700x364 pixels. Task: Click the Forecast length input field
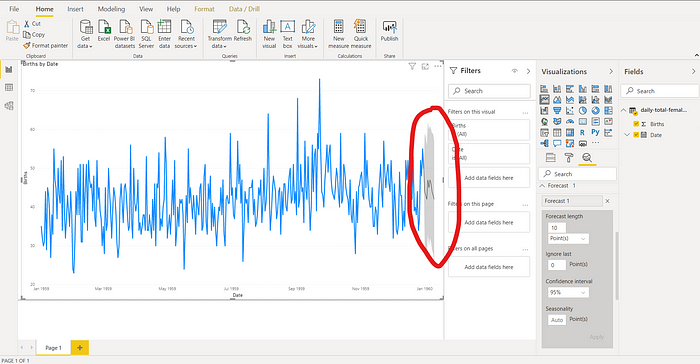pyautogui.click(x=557, y=228)
